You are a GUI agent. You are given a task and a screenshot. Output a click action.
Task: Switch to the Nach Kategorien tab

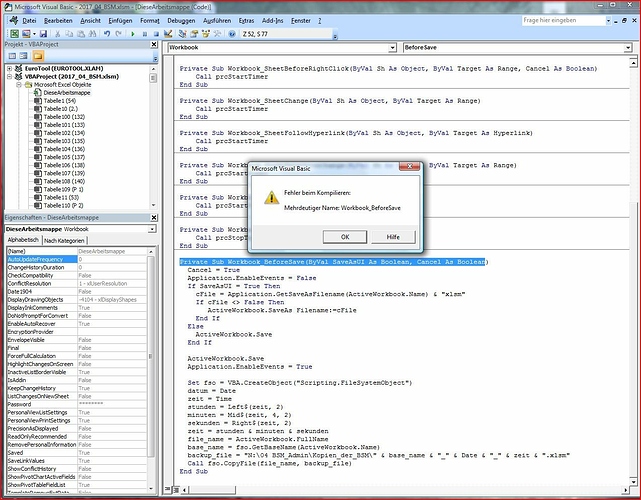(x=64, y=240)
